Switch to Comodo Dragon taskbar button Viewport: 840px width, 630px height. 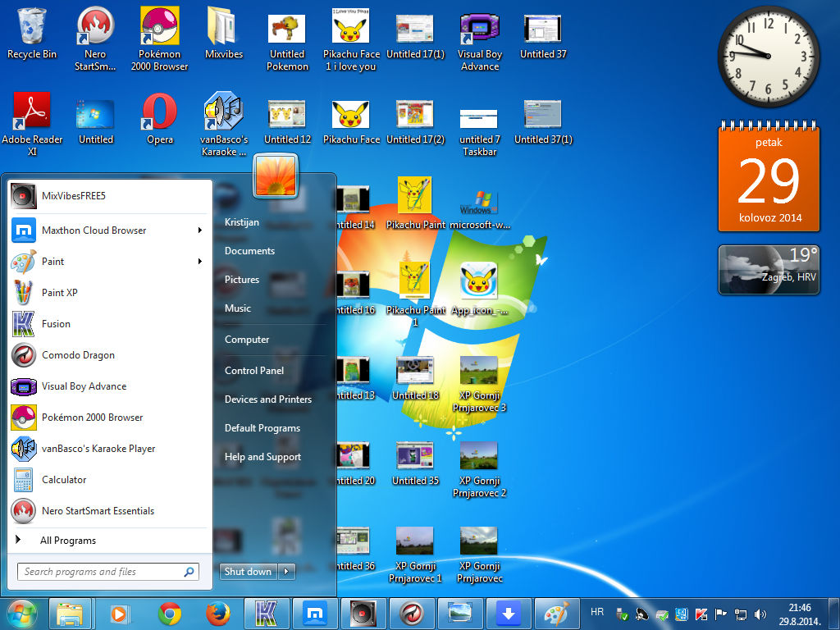pyautogui.click(x=412, y=614)
